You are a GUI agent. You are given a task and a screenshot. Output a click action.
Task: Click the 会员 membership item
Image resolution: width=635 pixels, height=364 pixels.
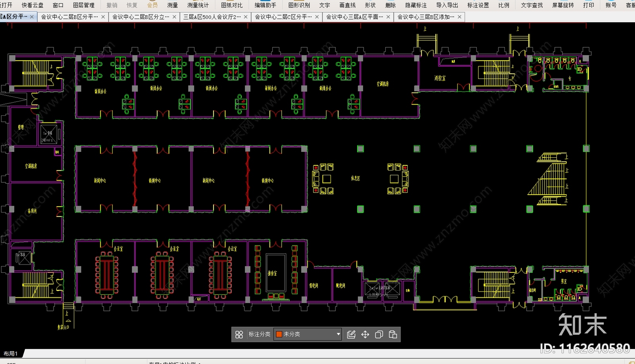152,5
